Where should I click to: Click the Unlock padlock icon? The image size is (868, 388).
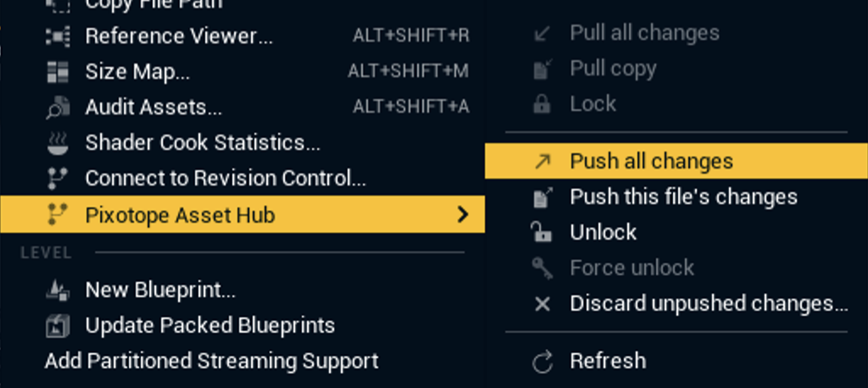click(542, 232)
